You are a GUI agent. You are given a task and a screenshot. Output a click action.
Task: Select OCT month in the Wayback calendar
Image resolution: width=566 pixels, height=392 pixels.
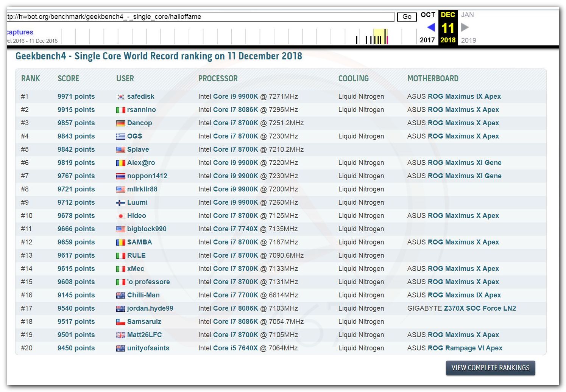427,15
